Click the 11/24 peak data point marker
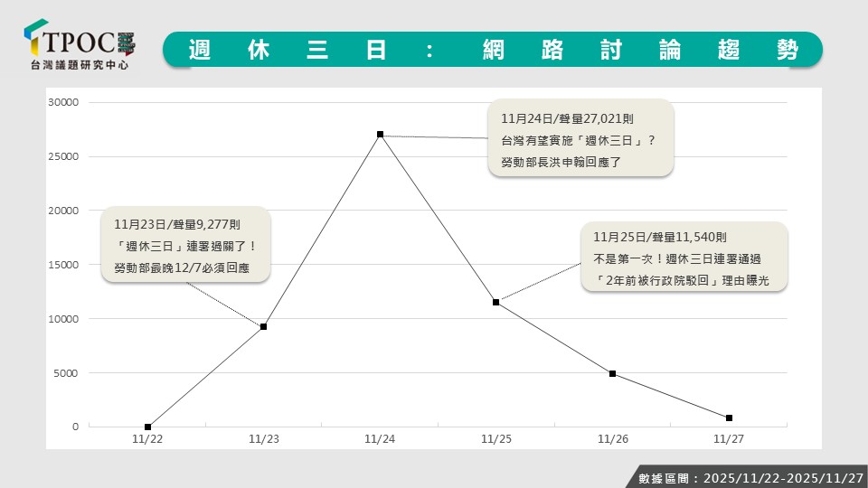The image size is (868, 488). [380, 134]
